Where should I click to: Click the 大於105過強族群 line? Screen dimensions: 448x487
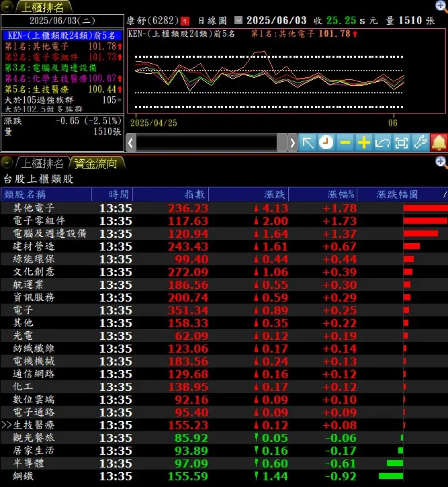pyautogui.click(x=62, y=100)
